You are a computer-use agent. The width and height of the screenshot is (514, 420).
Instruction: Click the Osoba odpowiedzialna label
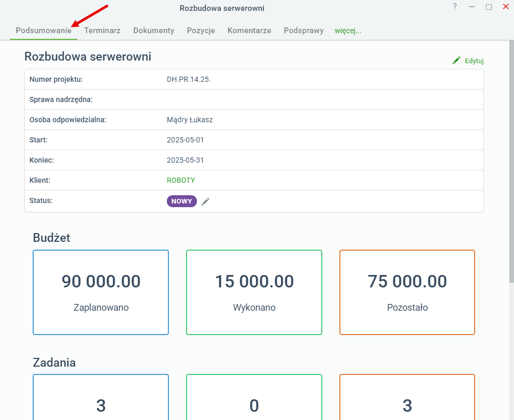(x=68, y=120)
